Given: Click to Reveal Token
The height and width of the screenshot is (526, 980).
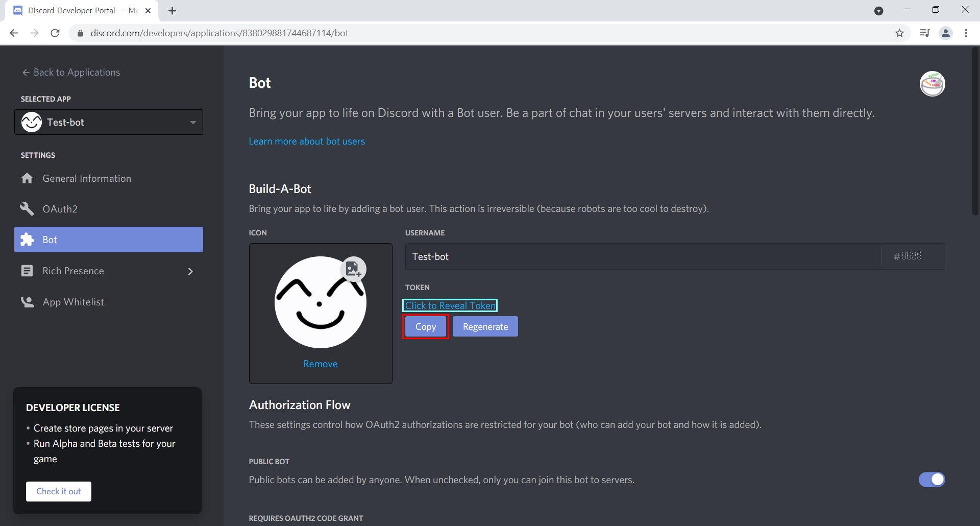Looking at the screenshot, I should tap(450, 305).
